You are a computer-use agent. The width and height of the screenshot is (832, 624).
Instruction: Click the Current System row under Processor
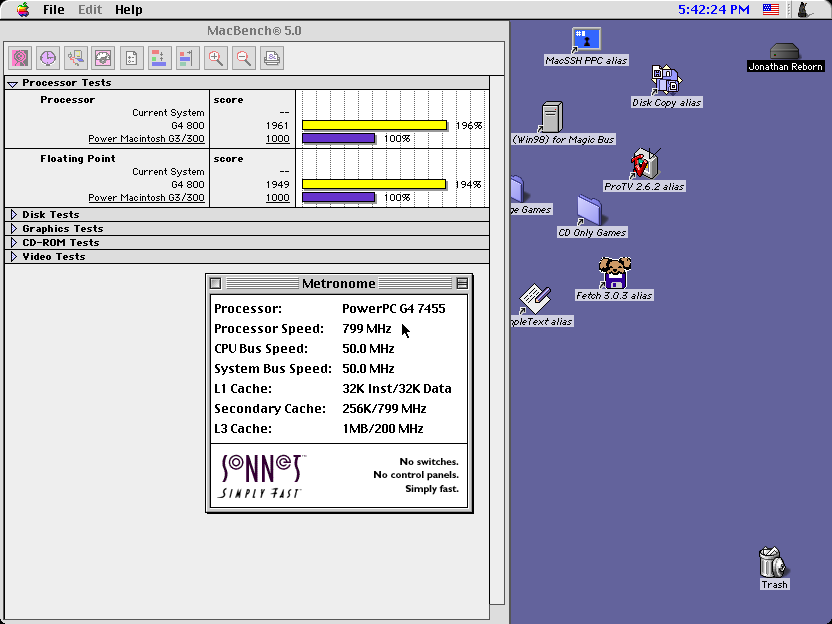168,112
